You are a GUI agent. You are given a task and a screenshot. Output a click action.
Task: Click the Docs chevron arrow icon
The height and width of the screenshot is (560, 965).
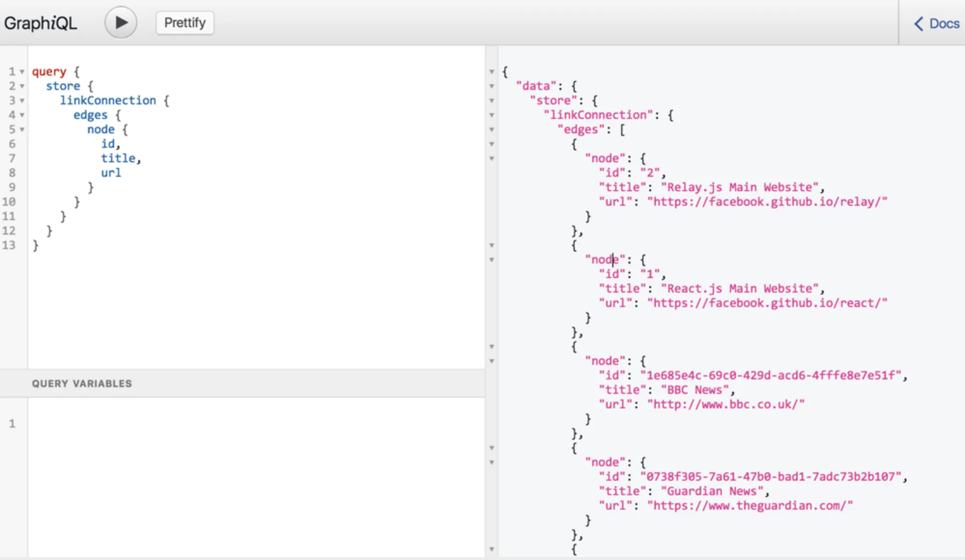pos(919,24)
